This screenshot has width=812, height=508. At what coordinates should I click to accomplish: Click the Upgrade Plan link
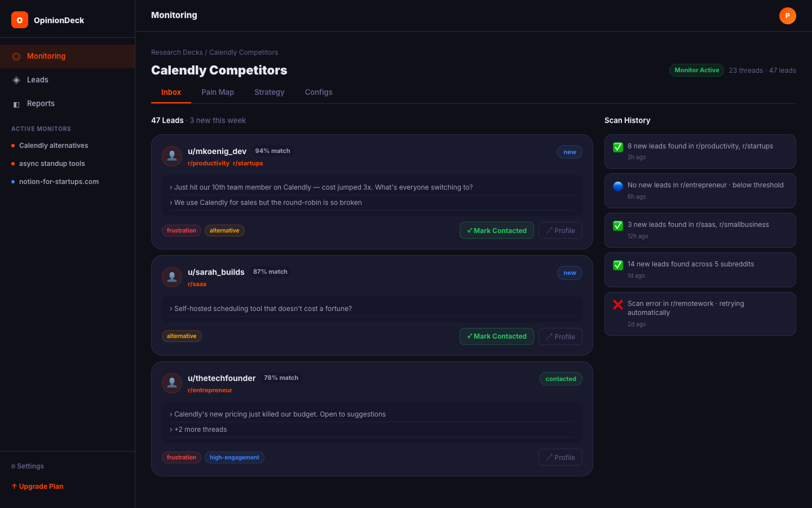(37, 487)
